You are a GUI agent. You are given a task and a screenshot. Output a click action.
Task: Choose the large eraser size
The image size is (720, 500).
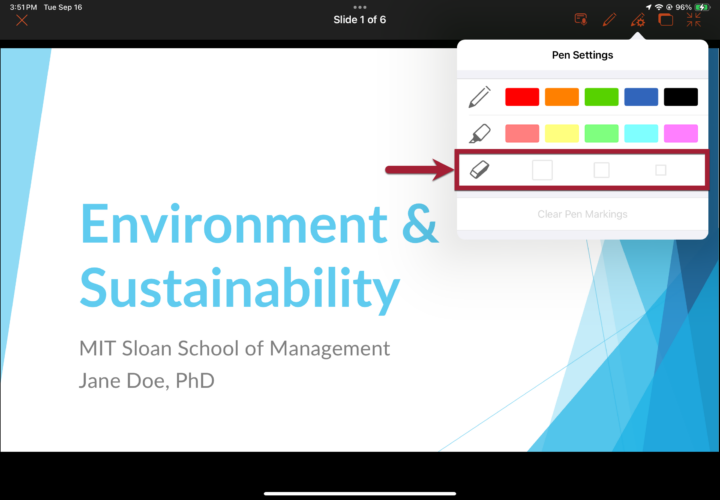pos(542,170)
